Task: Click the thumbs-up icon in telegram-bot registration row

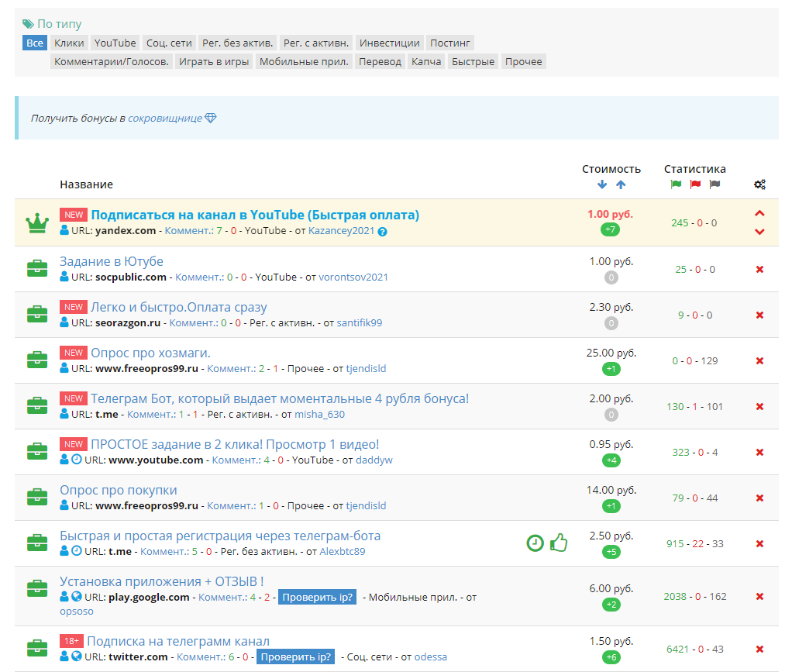Action: point(559,543)
